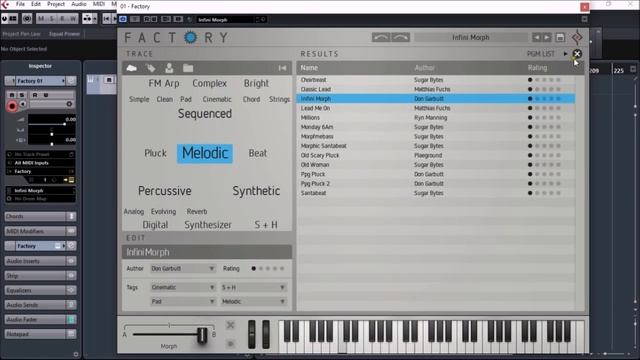Click the undo curved arrow button

point(381,38)
